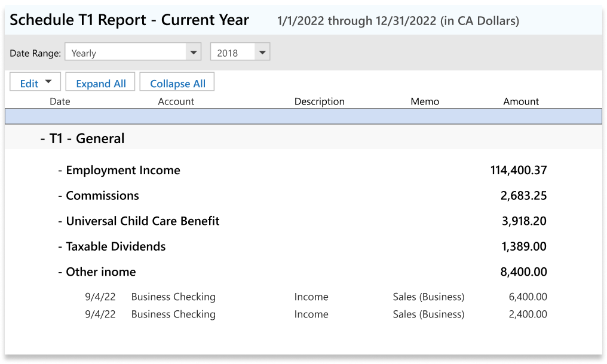Select the blue highlighted empty row
This screenshot has height=364, width=607.
[x=303, y=116]
